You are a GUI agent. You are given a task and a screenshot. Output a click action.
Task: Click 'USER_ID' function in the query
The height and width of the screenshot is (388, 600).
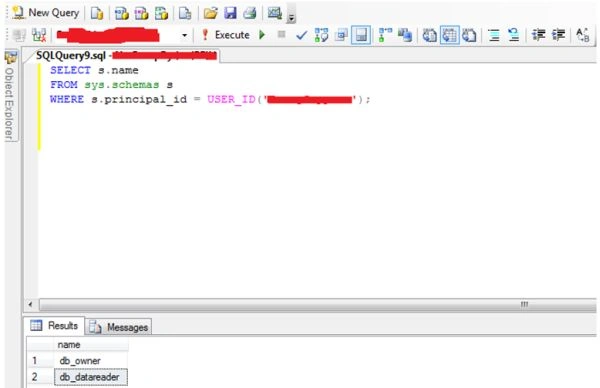click(231, 99)
